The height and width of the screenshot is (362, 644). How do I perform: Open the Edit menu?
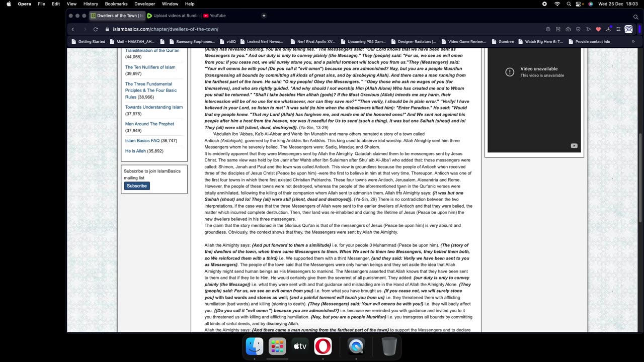pyautogui.click(x=56, y=4)
